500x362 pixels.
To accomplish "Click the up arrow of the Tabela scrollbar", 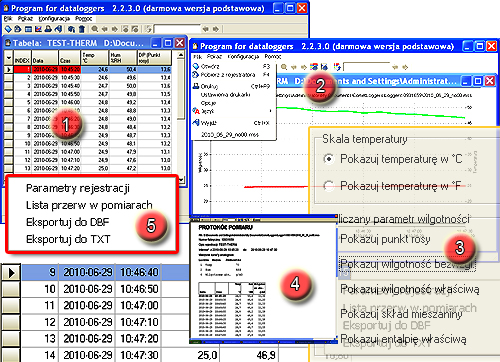I will point(181,54).
